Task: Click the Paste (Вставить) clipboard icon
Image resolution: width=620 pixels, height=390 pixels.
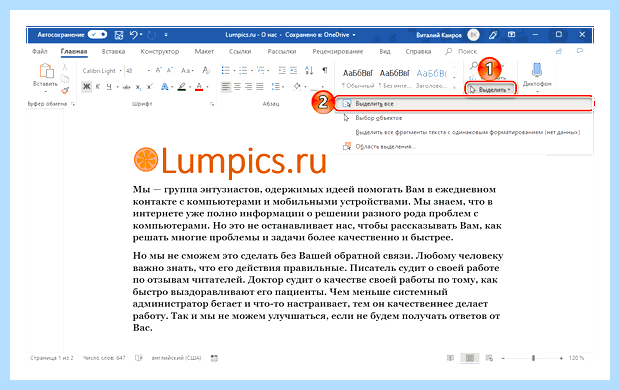Action: [46, 71]
